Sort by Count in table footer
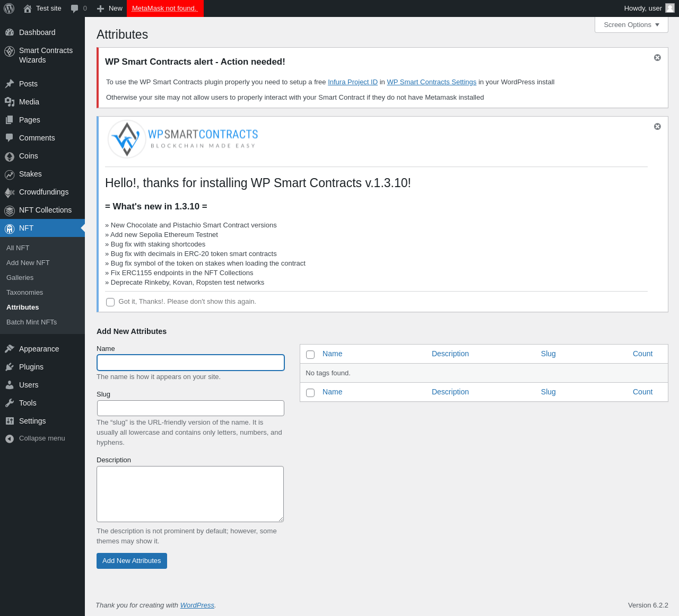Viewport: 679px width, 616px height. tap(642, 392)
